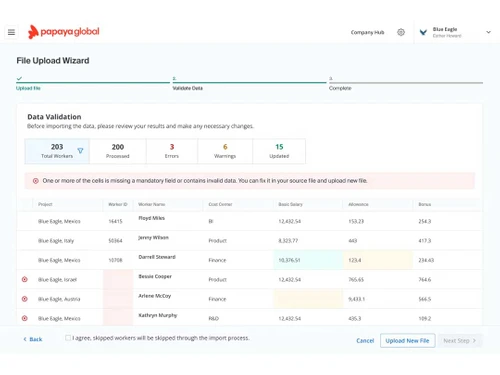Select the worker name Arlene McCoy

click(155, 296)
